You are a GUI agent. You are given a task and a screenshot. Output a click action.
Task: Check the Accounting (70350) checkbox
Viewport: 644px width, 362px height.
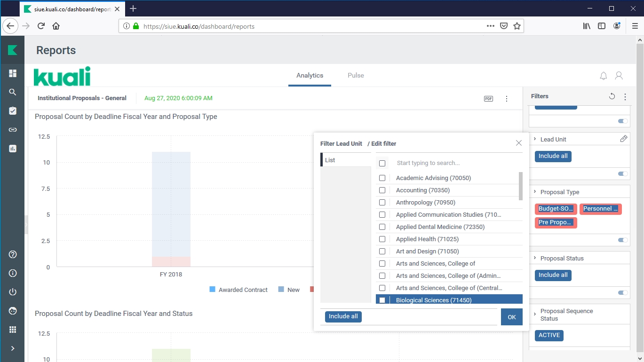point(382,190)
